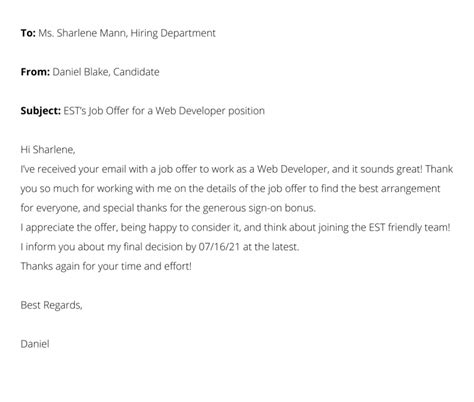Click the phrase 'EST friendly team!'
This screenshot has width=474, height=402.
coord(410,227)
